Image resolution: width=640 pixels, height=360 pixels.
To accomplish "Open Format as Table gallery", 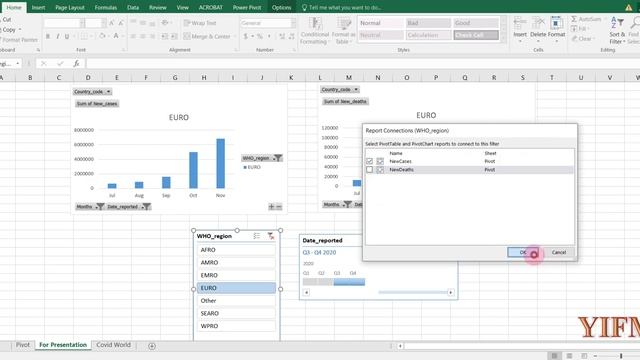I will 344,31.
